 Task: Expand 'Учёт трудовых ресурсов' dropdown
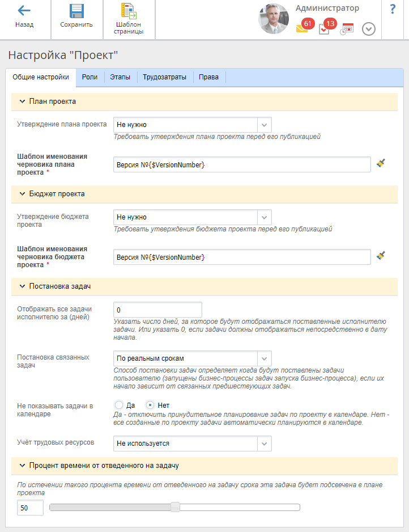(264, 443)
